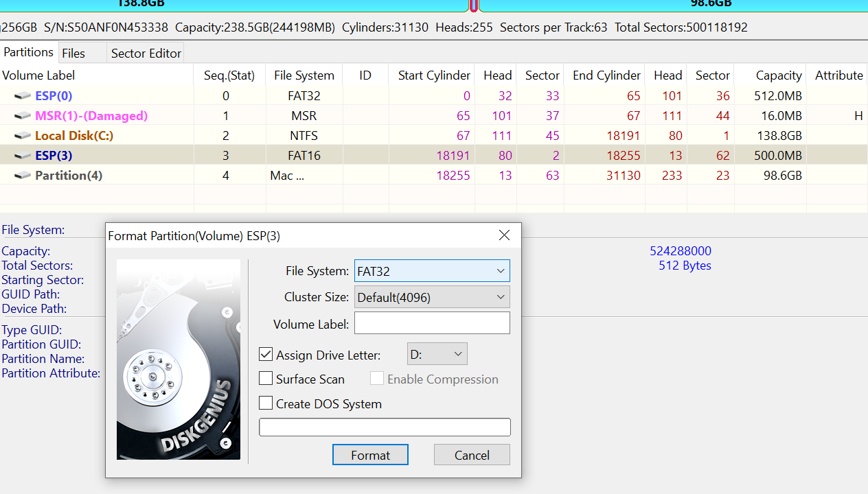This screenshot has width=868, height=494.
Task: Click the H attribute cell
Action: (x=837, y=116)
